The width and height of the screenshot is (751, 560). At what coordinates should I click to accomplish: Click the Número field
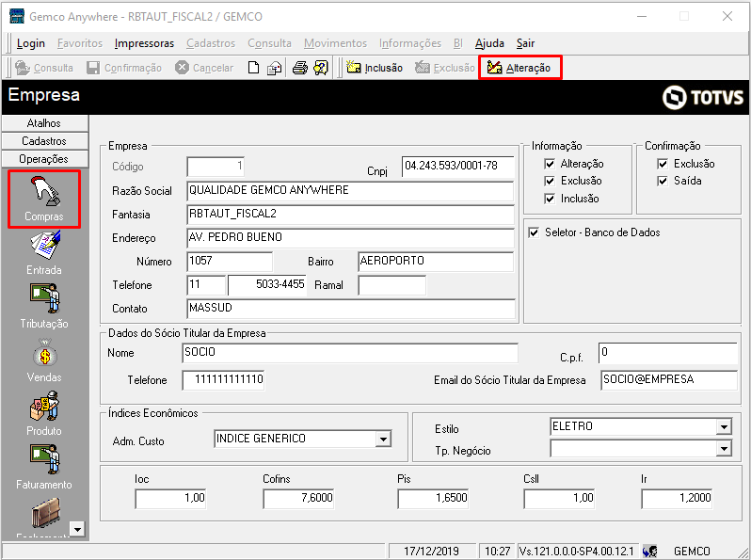pyautogui.click(x=230, y=262)
